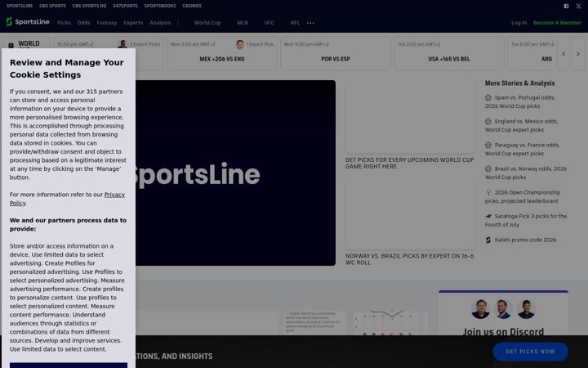Click GET PICKS NOW button
Screen dimensions: 588x368
pyautogui.click(x=530, y=352)
